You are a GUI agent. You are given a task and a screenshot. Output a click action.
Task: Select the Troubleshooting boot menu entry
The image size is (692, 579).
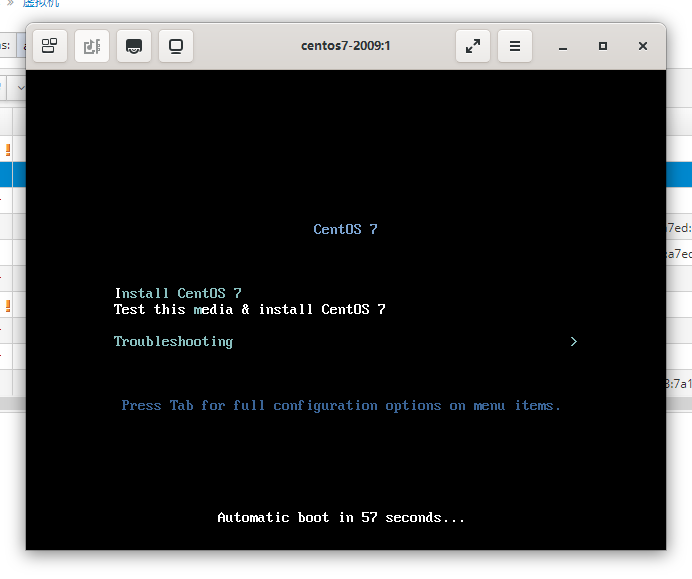click(173, 342)
